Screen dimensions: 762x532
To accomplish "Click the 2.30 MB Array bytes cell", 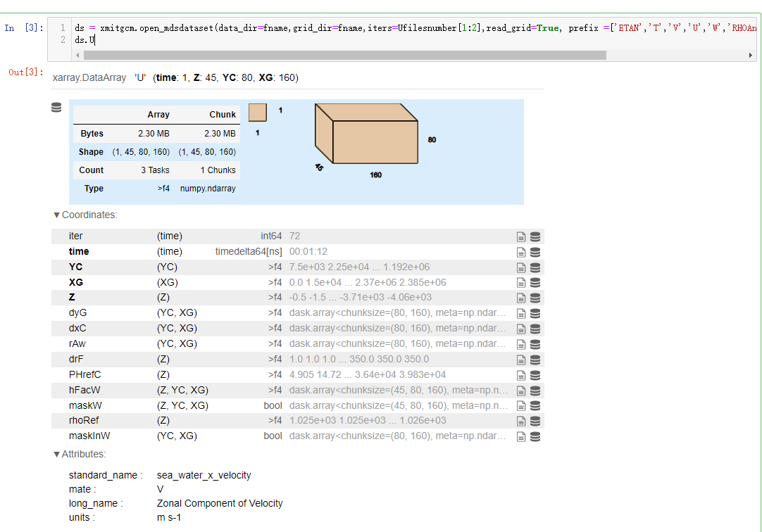I will [154, 134].
